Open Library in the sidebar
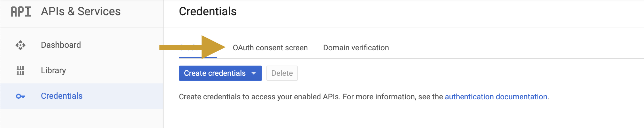 (53, 70)
